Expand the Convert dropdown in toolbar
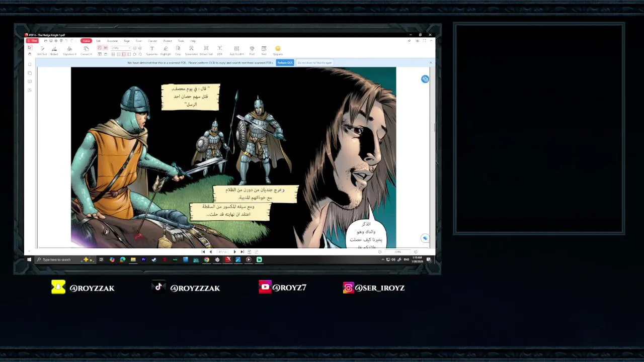The height and width of the screenshot is (362, 644). 86,50
